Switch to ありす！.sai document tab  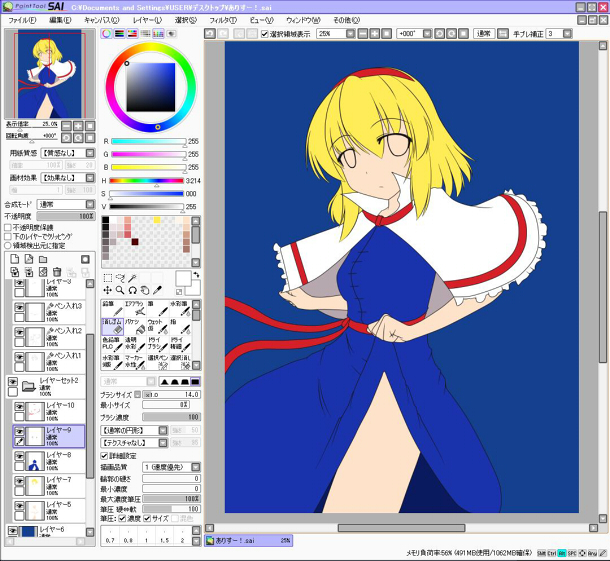click(x=249, y=540)
